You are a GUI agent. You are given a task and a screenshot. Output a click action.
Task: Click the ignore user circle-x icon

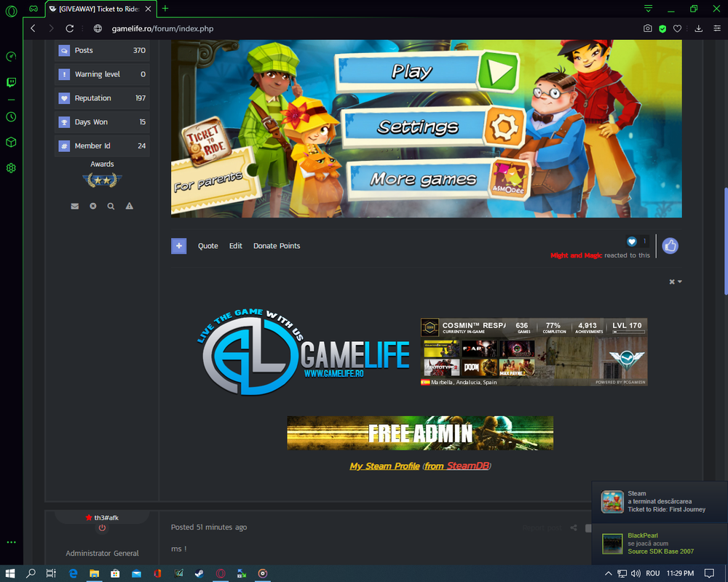pos(93,206)
